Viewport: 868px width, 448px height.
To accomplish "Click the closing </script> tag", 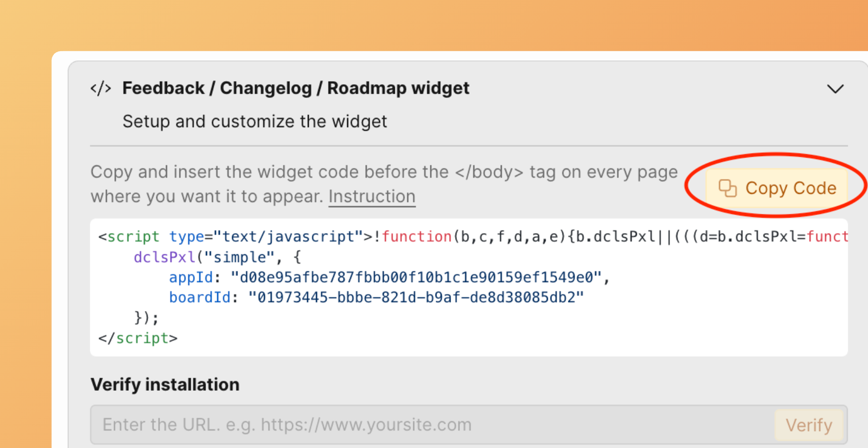I will (138, 338).
